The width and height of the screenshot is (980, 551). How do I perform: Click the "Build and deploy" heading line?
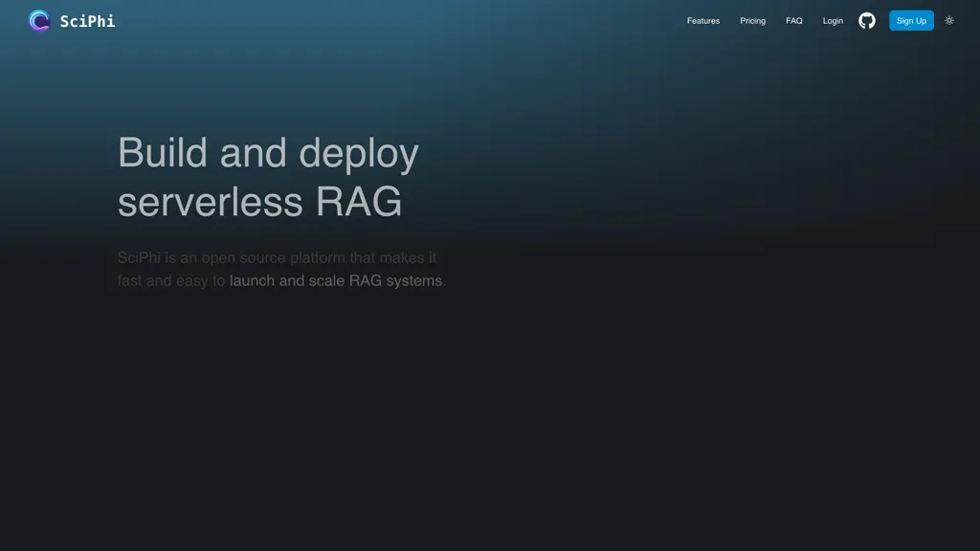[x=268, y=153]
